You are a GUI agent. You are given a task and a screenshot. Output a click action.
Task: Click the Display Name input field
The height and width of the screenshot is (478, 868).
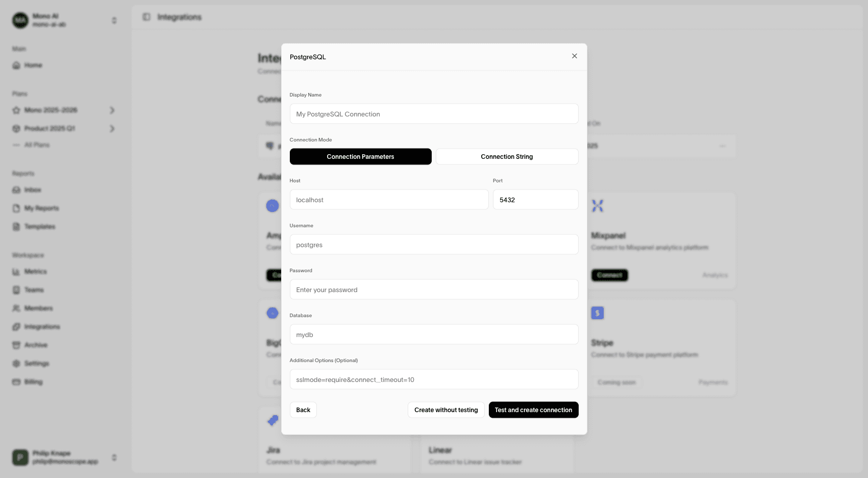click(434, 114)
